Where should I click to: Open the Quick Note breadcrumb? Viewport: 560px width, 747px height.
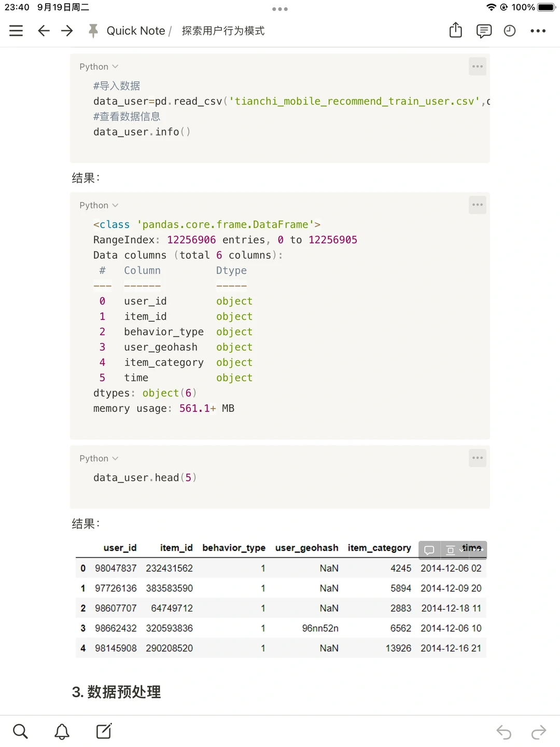click(135, 31)
